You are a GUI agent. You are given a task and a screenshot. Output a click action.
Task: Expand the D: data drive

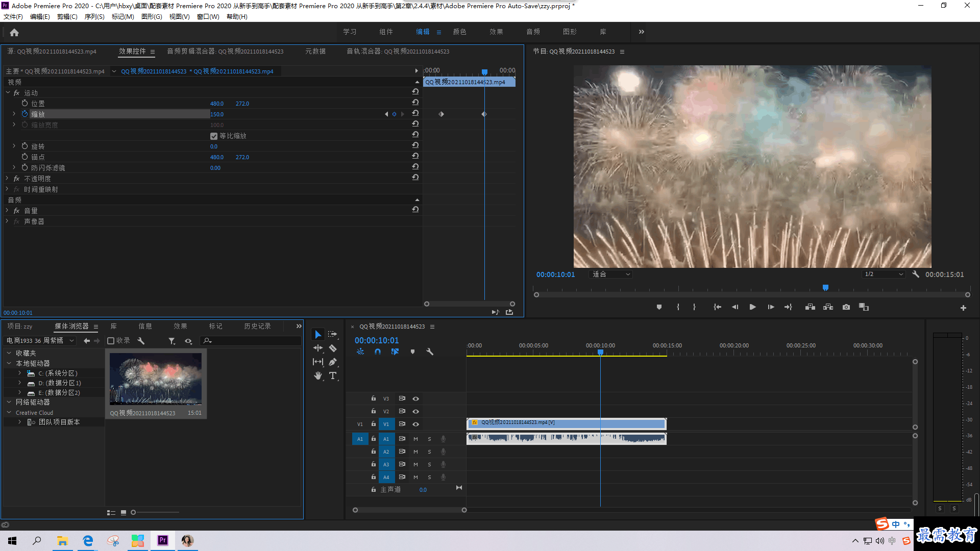pyautogui.click(x=19, y=383)
